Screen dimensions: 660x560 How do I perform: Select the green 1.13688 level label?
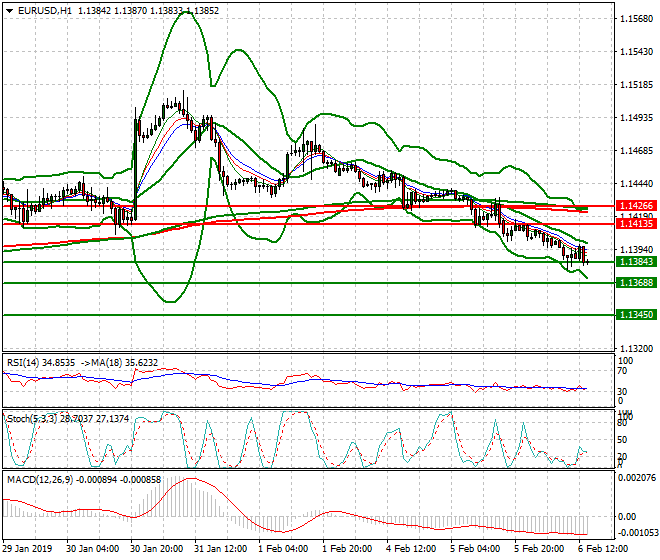(x=635, y=283)
